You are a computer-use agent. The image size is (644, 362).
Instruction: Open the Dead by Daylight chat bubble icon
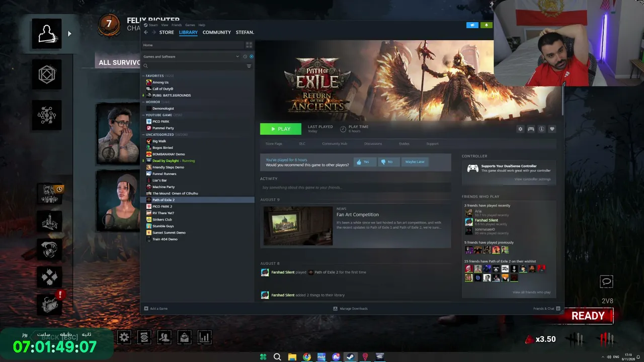[606, 282]
